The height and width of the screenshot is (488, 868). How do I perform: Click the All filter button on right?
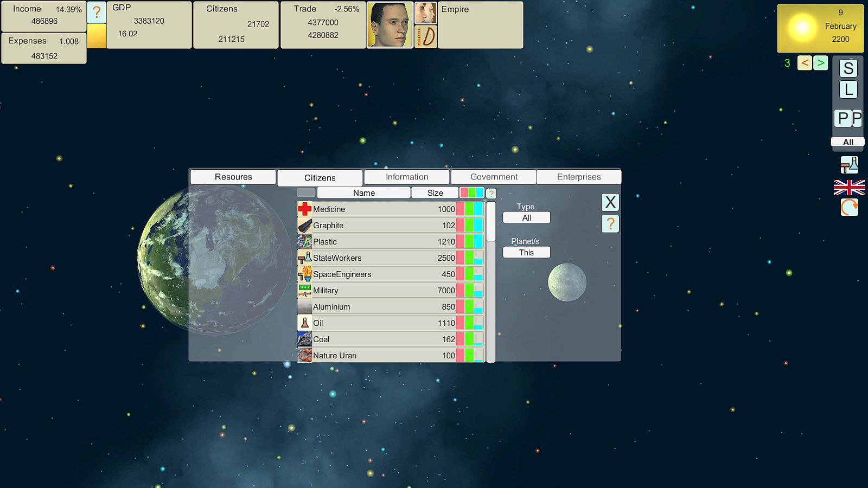pos(848,142)
